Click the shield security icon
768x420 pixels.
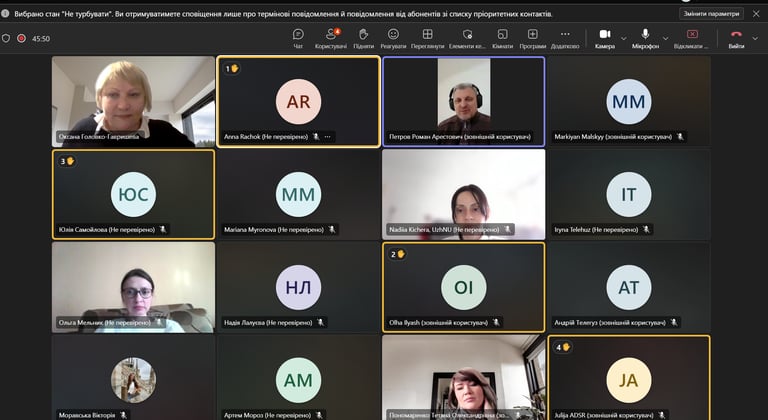tap(6, 38)
